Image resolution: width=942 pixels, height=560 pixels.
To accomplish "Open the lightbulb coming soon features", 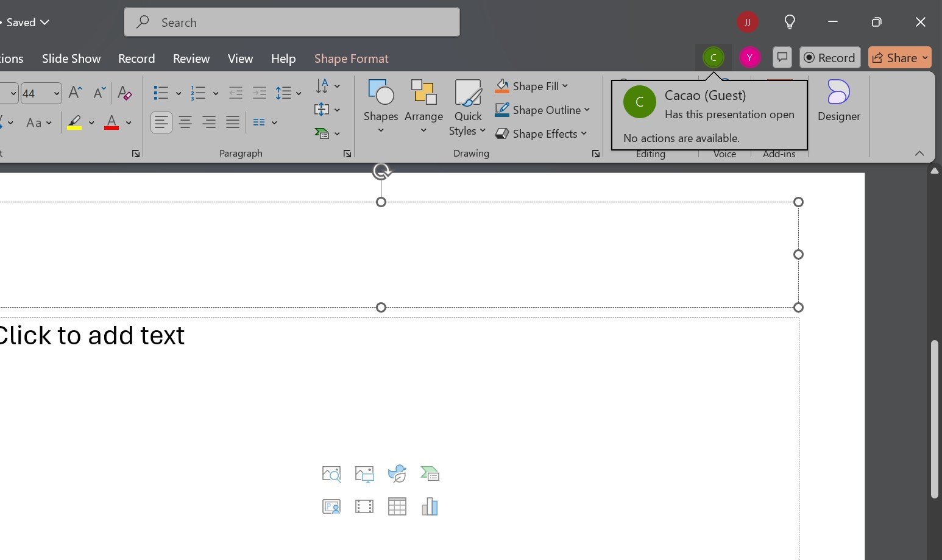I will (790, 23).
